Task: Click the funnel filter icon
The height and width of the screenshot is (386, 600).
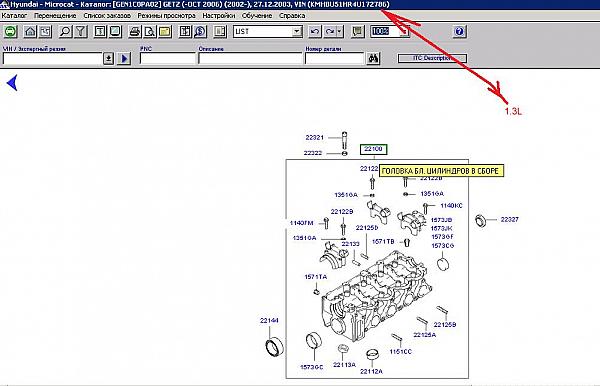Action: [x=81, y=31]
